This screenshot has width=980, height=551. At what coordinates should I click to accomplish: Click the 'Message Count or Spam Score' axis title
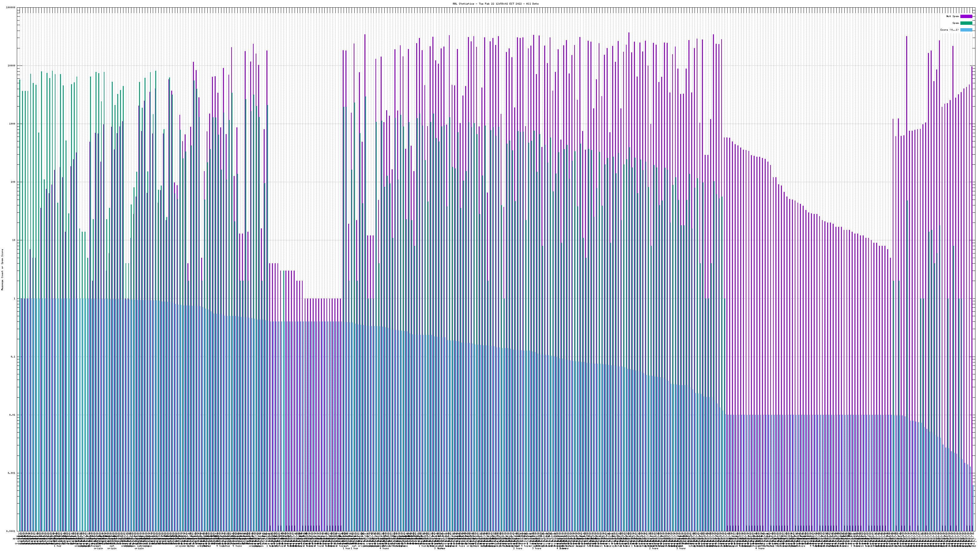tap(2, 270)
